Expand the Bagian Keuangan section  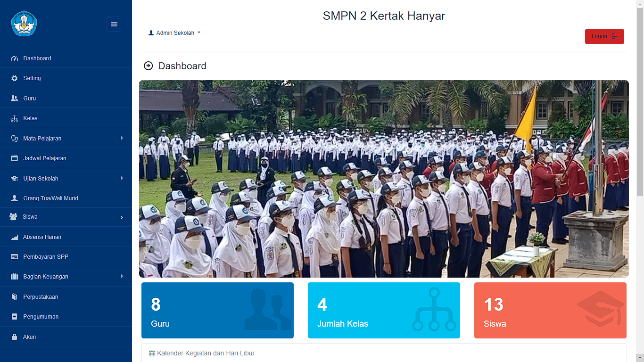pyautogui.click(x=123, y=276)
